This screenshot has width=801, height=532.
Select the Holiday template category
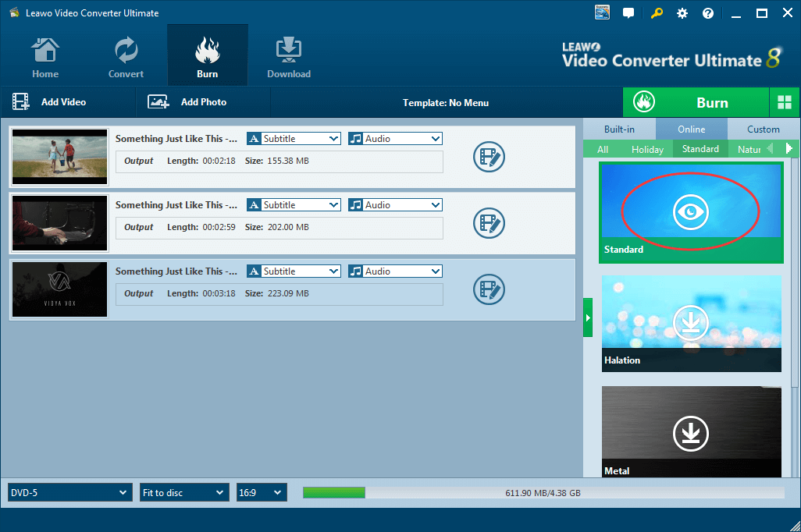pos(647,149)
